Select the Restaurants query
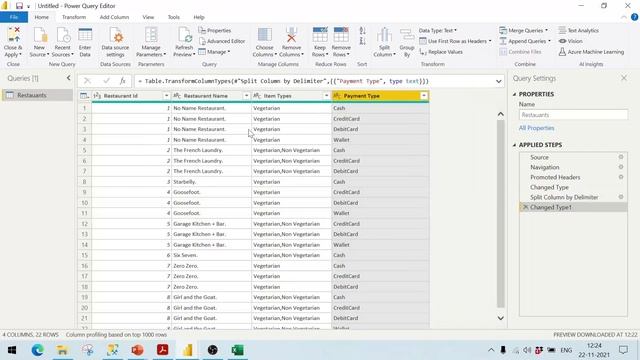 pyautogui.click(x=37, y=95)
